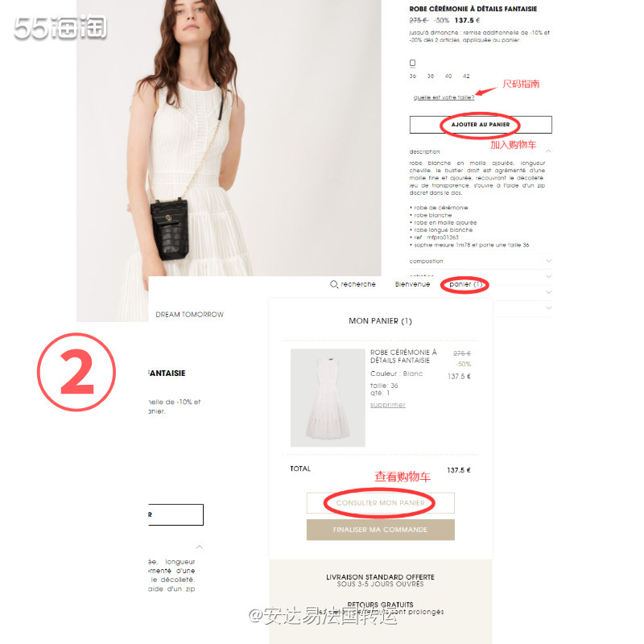The width and height of the screenshot is (644, 644).
Task: Choose size 38
Action: [431, 76]
